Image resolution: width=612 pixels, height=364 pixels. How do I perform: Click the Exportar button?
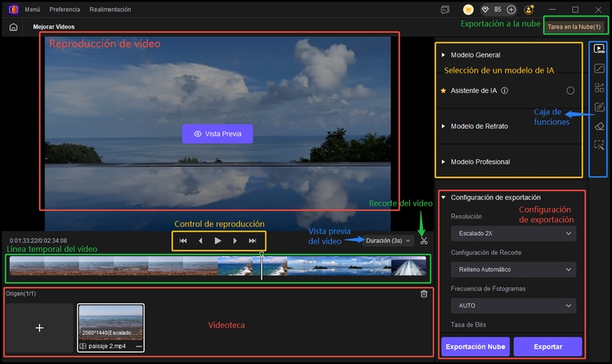(x=547, y=346)
